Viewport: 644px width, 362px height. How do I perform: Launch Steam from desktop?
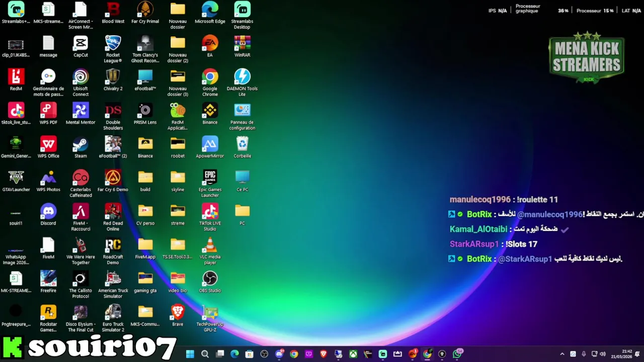80,147
